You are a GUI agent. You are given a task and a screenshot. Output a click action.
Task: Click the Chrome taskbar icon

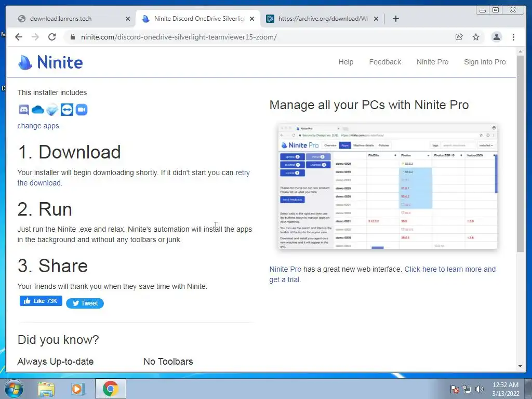tap(111, 389)
